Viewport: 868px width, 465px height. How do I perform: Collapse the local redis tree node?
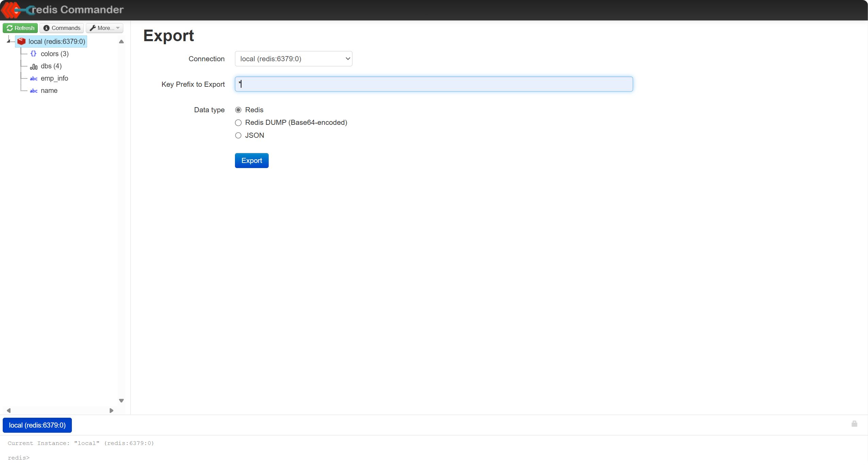pos(9,41)
